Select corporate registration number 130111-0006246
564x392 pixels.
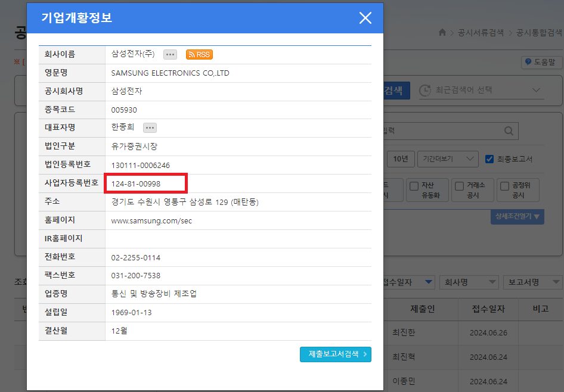140,165
